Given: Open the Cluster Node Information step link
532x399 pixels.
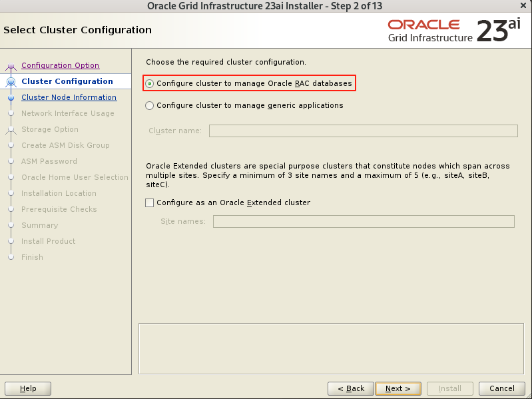Looking at the screenshot, I should [x=69, y=97].
